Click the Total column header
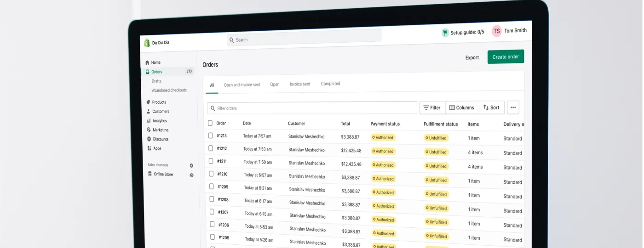This screenshot has height=248, width=644. point(345,124)
